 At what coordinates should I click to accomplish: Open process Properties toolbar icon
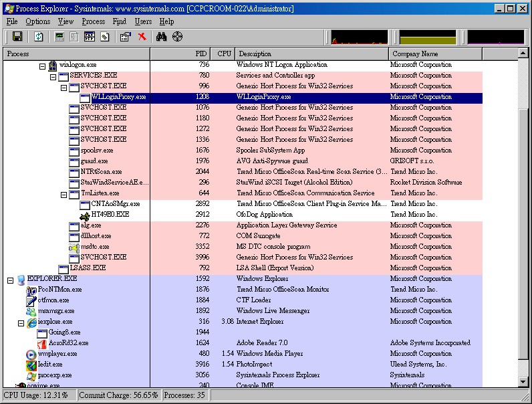point(126,36)
